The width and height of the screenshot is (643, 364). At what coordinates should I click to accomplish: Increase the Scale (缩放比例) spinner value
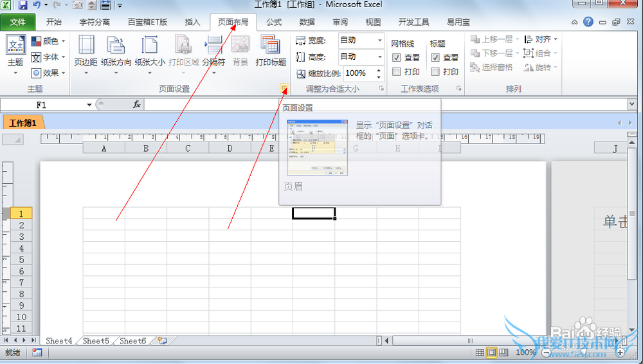(x=379, y=71)
